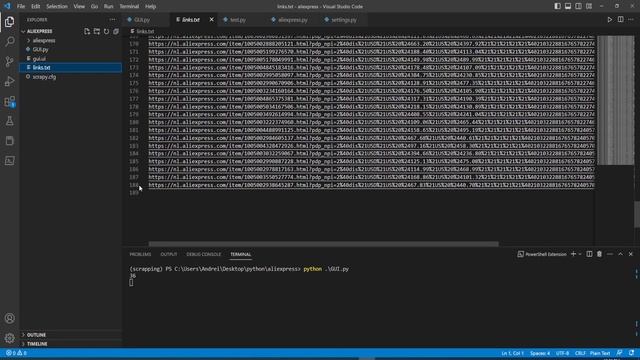
Task: Open the Selection menu
Action: click(x=57, y=7)
